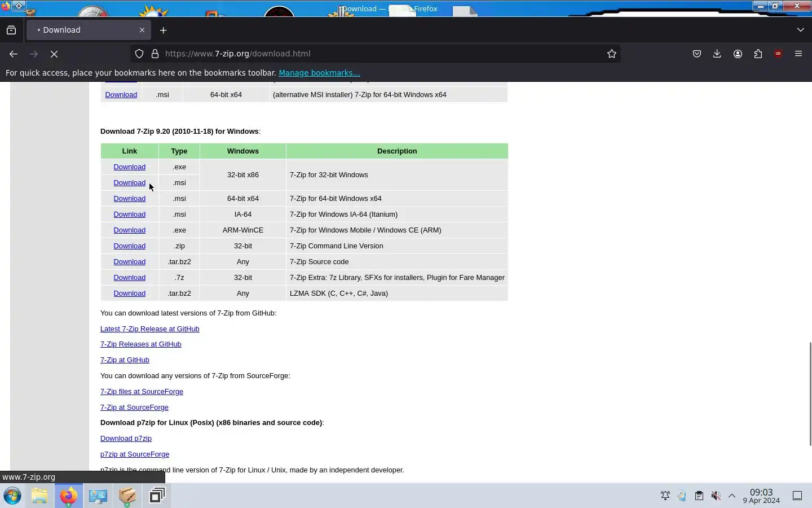
Task: Toggle the muted volume tray icon
Action: point(716,496)
